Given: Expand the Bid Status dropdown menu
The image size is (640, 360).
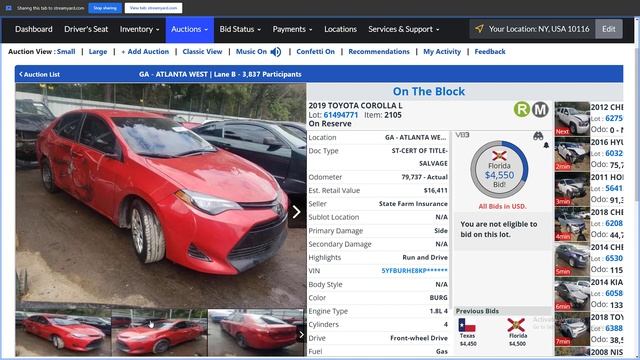Looking at the screenshot, I should click(240, 29).
